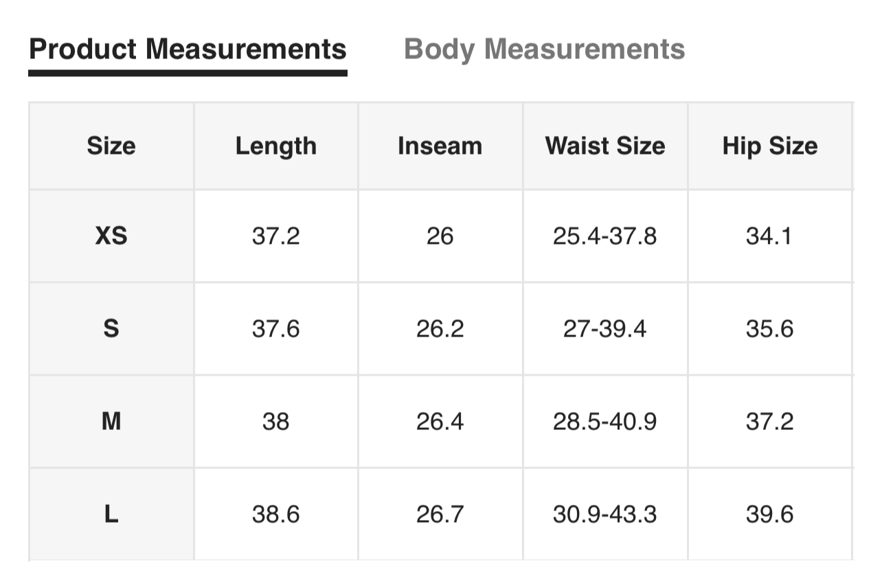Click L inseam value 26.7
Screen dimensions: 882x588
coord(440,514)
